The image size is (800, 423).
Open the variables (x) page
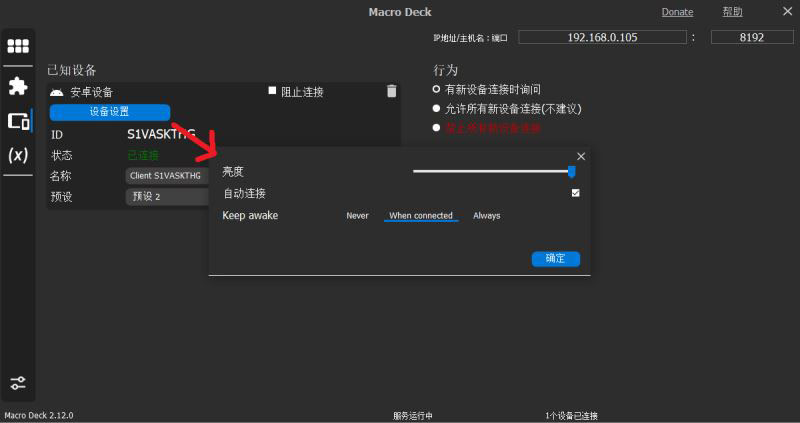pyautogui.click(x=18, y=155)
